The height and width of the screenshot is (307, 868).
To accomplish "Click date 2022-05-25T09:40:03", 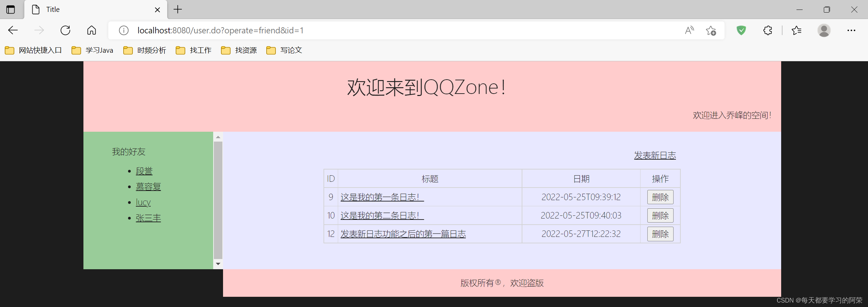I will point(581,215).
